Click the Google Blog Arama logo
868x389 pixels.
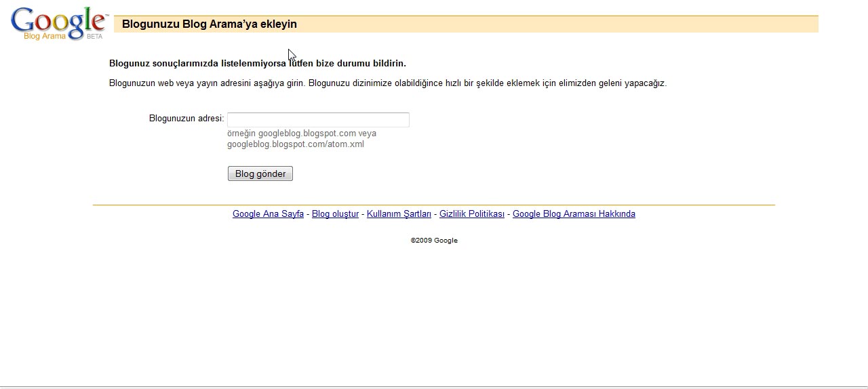click(59, 24)
